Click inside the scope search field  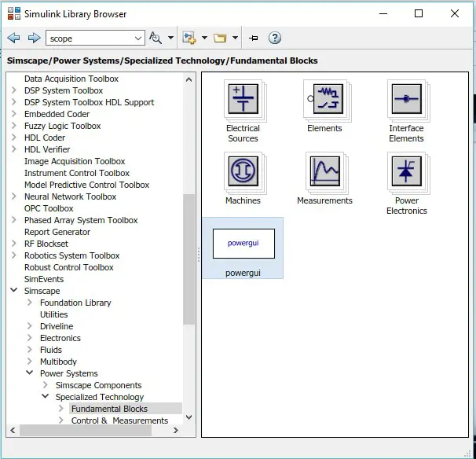coord(90,39)
